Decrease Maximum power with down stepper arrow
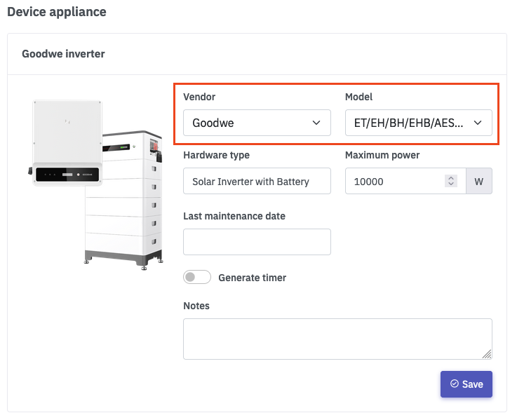 pos(450,184)
